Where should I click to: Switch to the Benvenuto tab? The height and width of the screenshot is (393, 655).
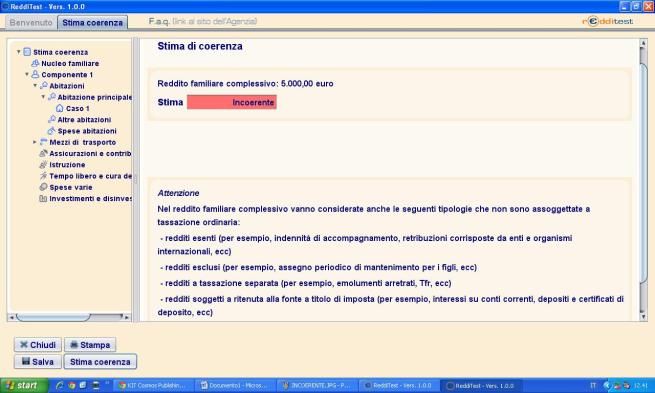click(31, 23)
